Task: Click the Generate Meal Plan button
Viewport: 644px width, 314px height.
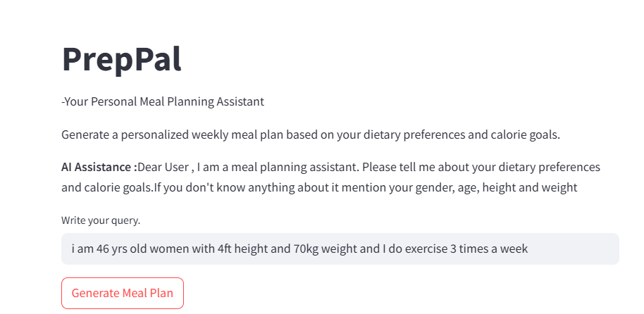Action: [123, 293]
